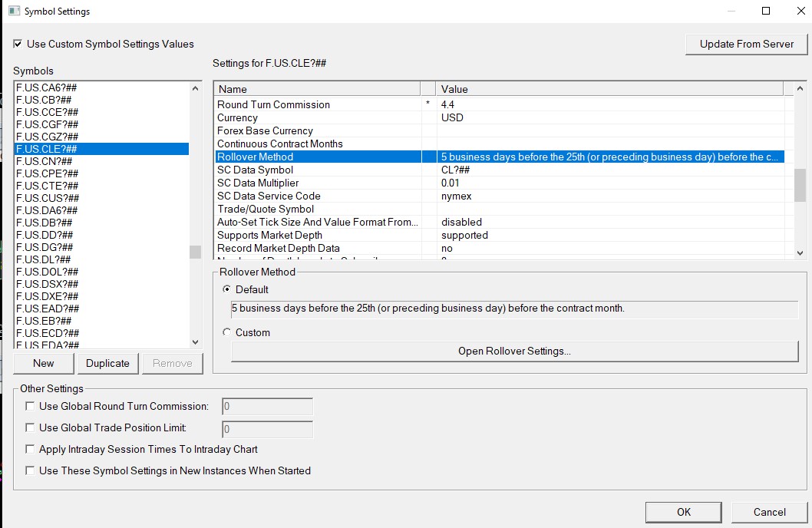
Task: Select the Currency setting row
Action: 500,117
